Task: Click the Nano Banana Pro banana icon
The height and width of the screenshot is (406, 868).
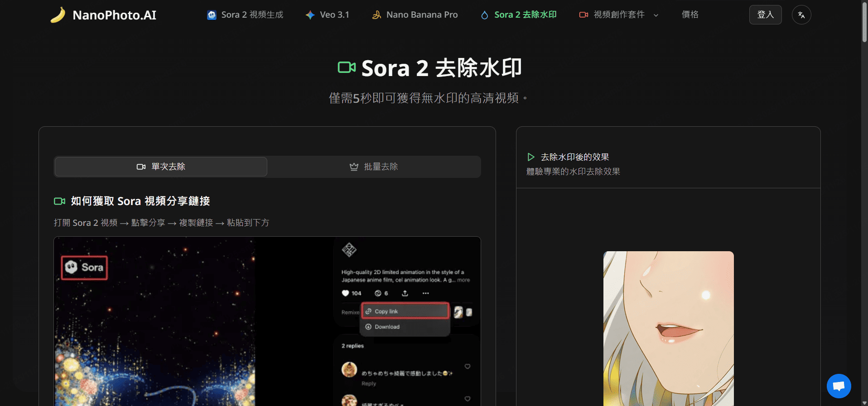Action: (x=376, y=15)
